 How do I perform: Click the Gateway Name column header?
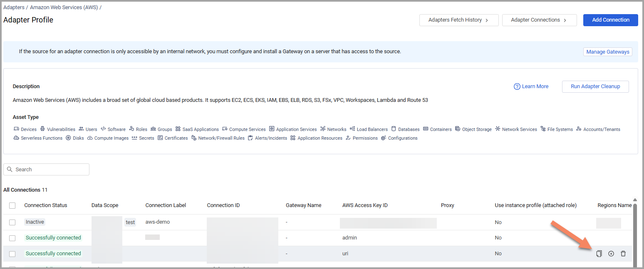[304, 205]
